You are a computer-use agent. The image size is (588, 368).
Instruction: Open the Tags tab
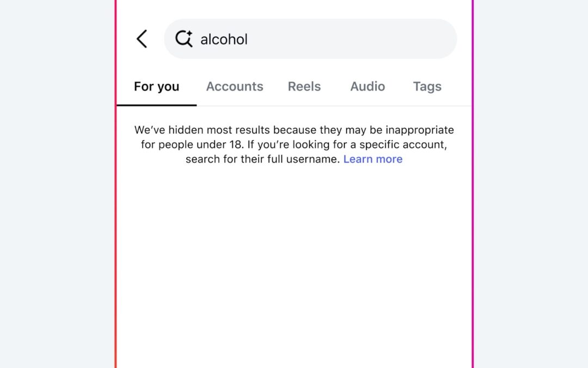point(427,87)
